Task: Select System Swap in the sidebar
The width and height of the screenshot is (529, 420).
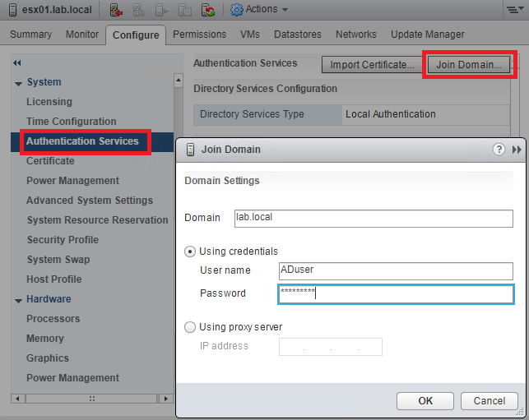Action: 58,260
